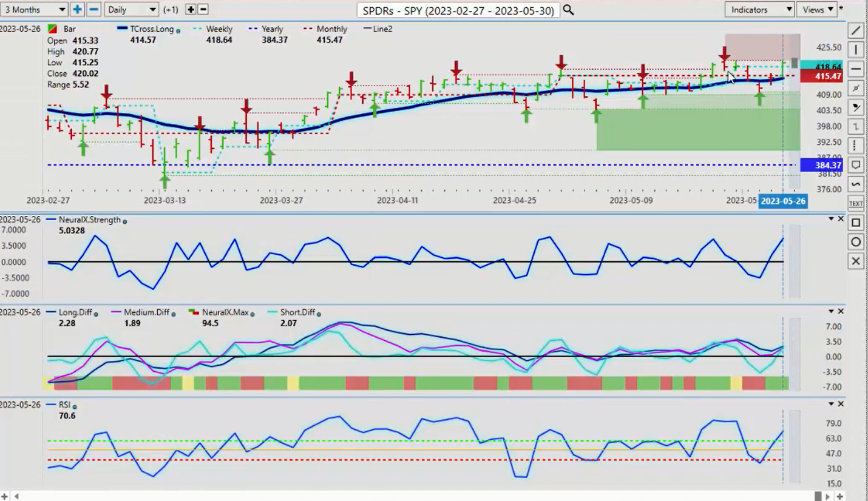Select the rectangle shape drawing tool
868x501 pixels.
click(855, 223)
